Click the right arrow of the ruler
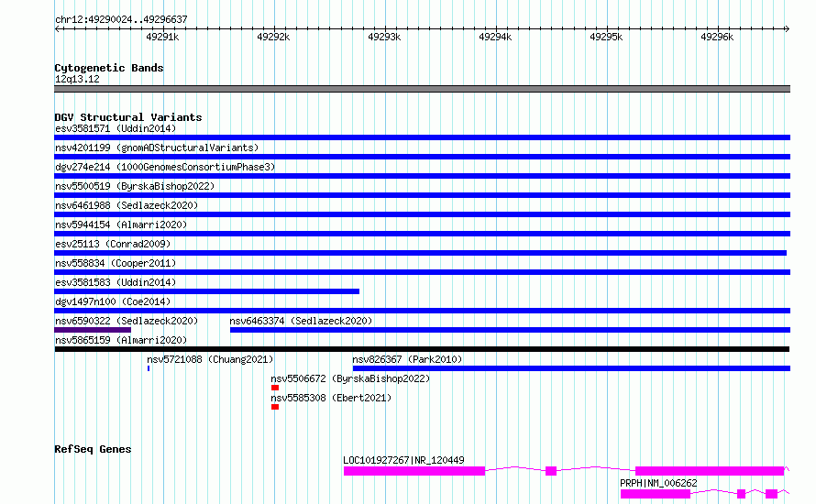This screenshot has width=816, height=504. tap(787, 28)
